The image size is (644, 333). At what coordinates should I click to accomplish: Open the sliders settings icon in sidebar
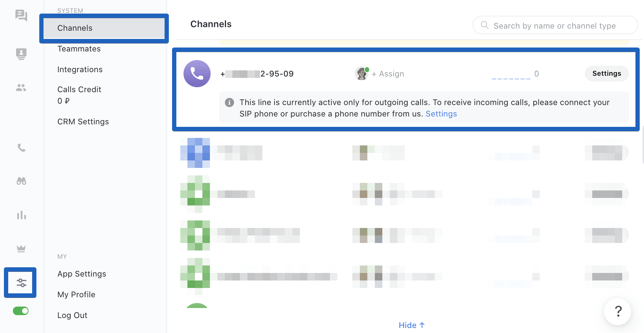pyautogui.click(x=21, y=283)
